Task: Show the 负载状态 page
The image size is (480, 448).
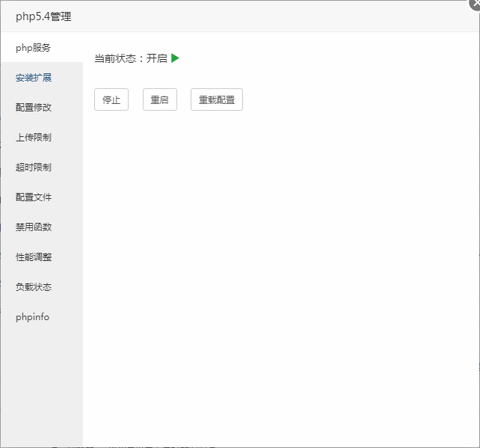Action: tap(34, 287)
